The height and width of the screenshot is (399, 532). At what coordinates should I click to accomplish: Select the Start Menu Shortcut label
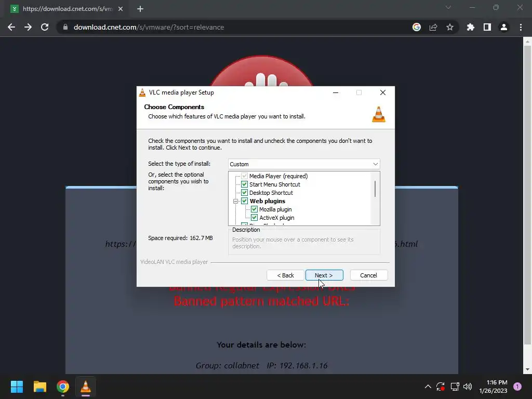click(x=274, y=184)
